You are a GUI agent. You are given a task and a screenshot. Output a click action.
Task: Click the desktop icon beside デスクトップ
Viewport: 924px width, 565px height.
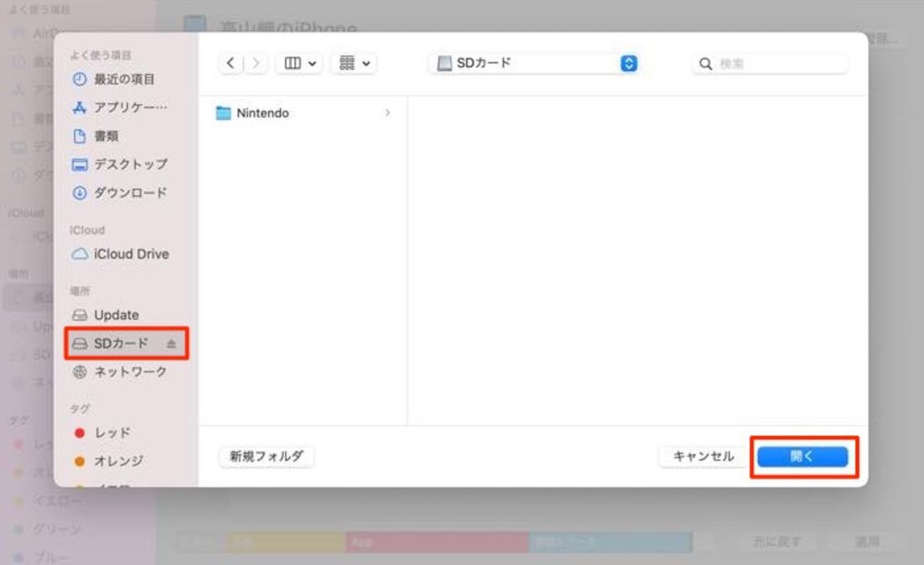tap(80, 165)
